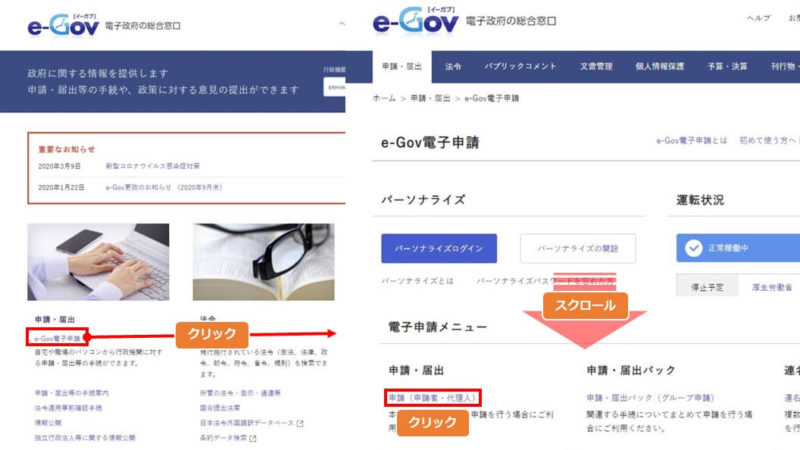
Task: Click the パーソナライズログイン button
Action: (439, 248)
